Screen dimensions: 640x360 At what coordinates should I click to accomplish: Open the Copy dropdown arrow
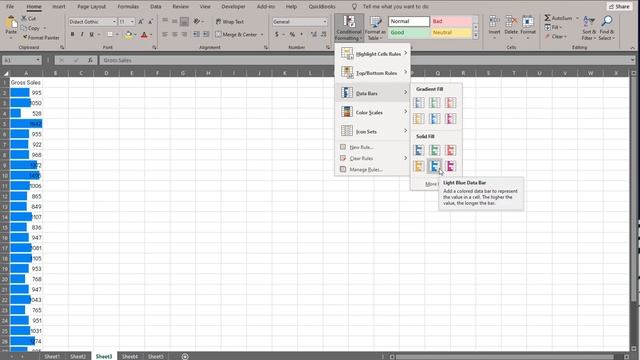[44, 28]
